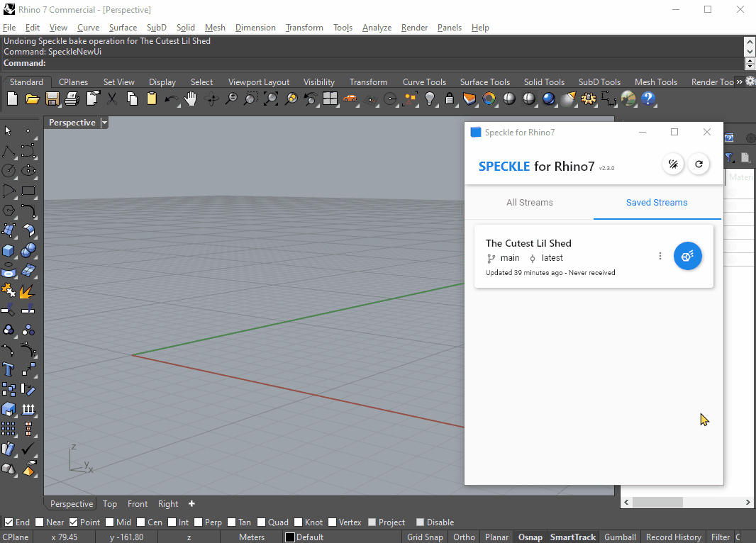The height and width of the screenshot is (543, 756).
Task: Open Rhino Options with the gear icon
Action: (588, 99)
